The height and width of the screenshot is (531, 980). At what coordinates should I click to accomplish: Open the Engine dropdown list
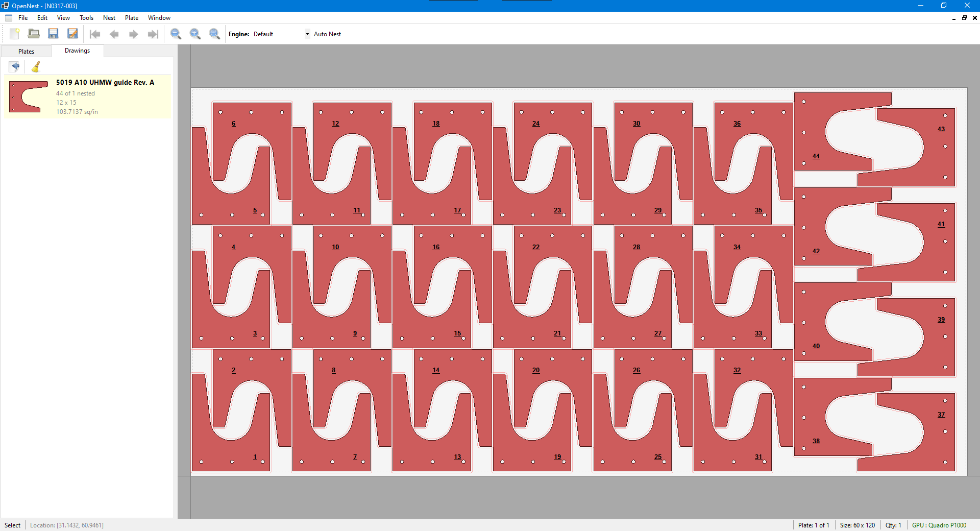pos(307,34)
